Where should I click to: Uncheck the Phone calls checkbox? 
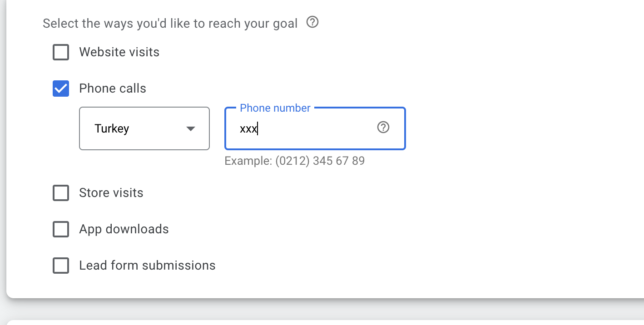click(x=61, y=89)
